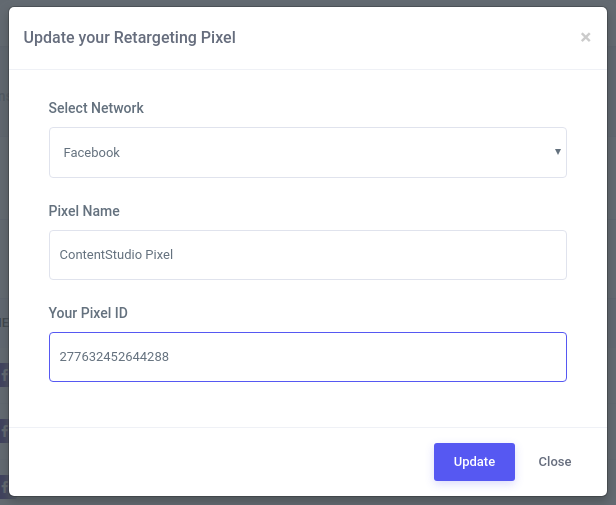The height and width of the screenshot is (505, 616).
Task: Click the dropdown arrow beside Facebook
Action: click(x=557, y=152)
